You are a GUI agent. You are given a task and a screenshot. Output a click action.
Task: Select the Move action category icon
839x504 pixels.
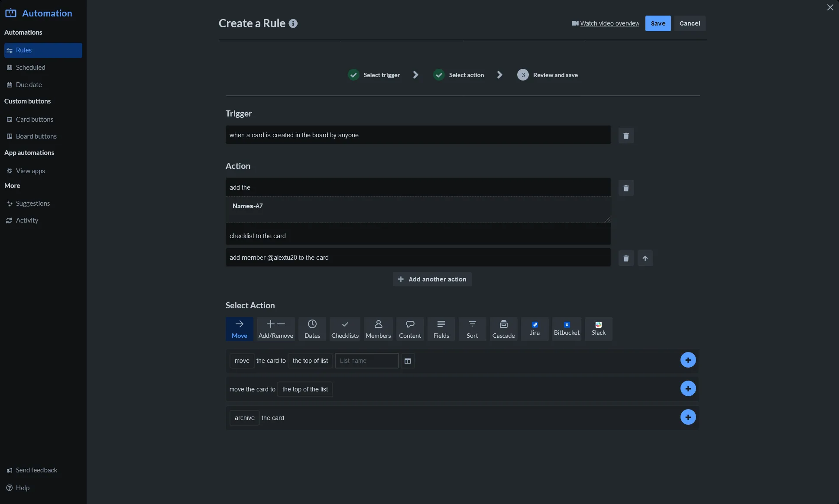tap(240, 329)
